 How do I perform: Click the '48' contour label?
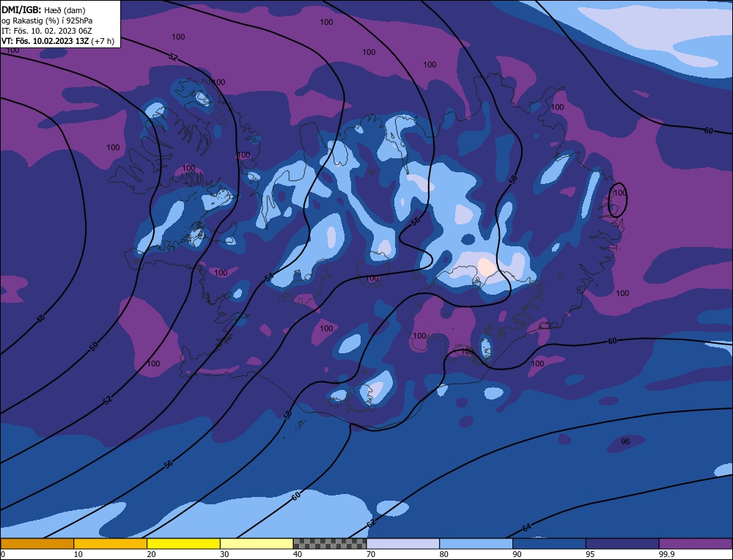[x=41, y=320]
